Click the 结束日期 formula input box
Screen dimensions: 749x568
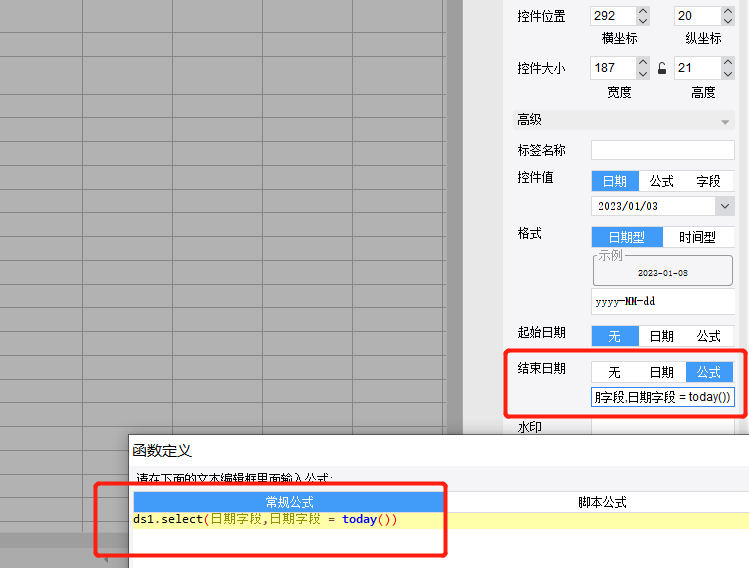pyautogui.click(x=663, y=397)
